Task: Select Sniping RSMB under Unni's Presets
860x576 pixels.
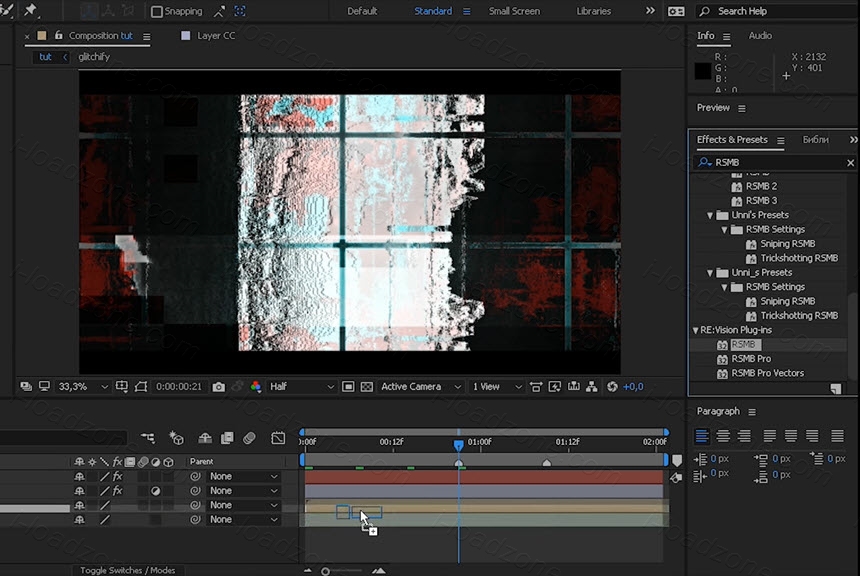Action: tap(787, 244)
